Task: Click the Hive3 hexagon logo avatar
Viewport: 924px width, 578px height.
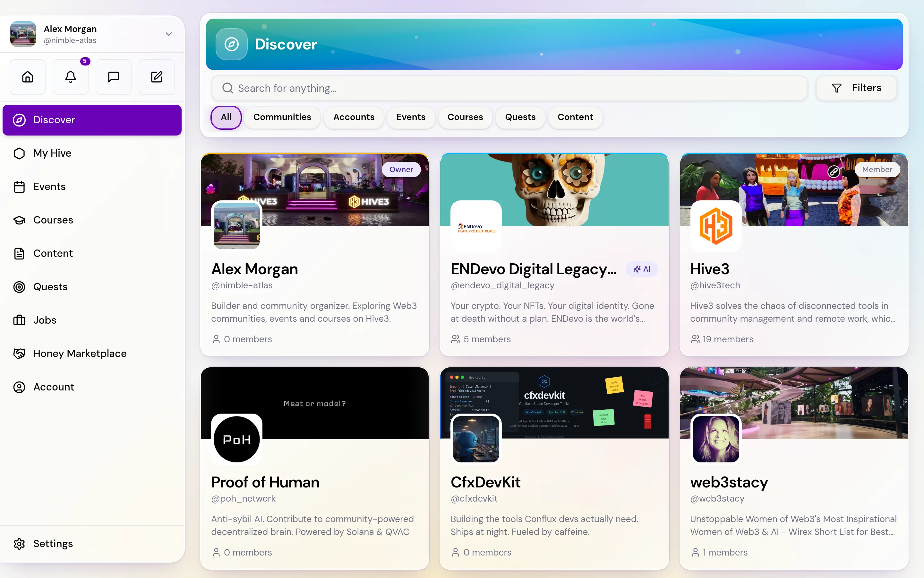Action: tap(716, 226)
